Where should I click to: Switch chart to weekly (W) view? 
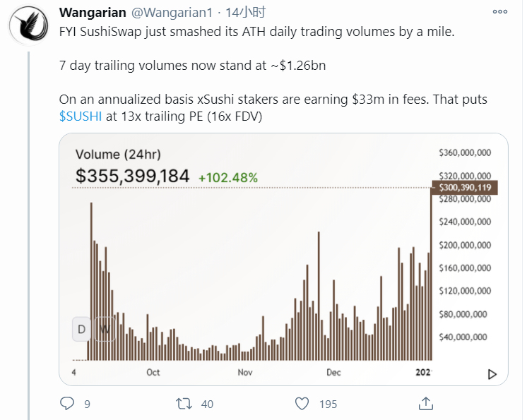pos(105,329)
